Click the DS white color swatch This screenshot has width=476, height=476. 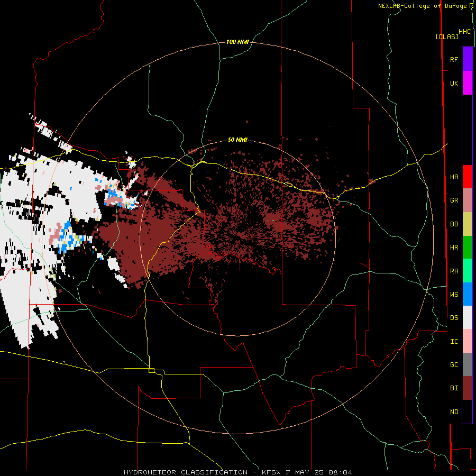[467, 317]
